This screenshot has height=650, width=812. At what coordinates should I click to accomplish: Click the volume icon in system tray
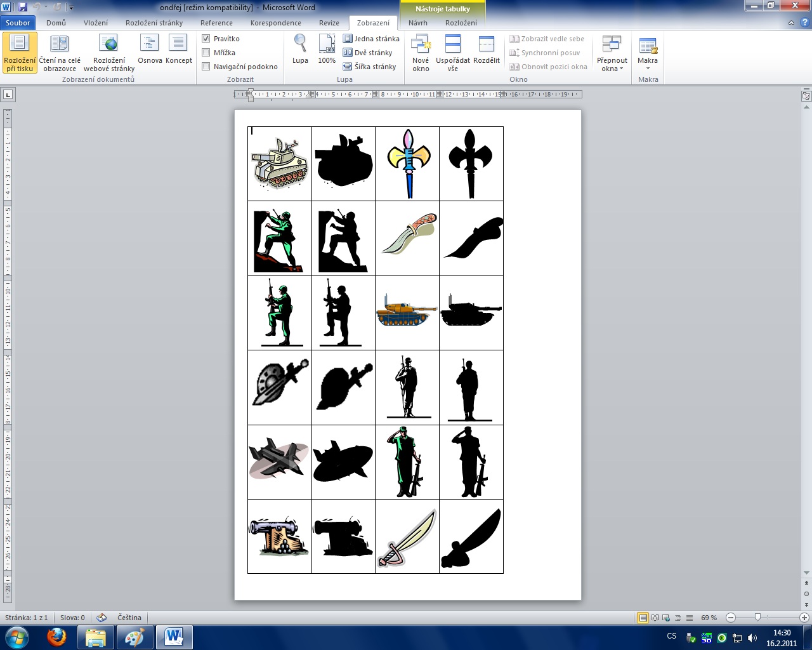(752, 638)
